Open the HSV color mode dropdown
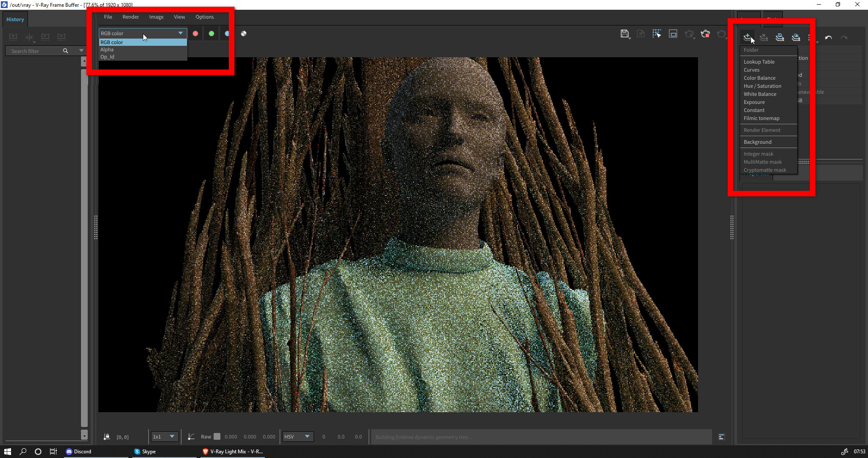Image resolution: width=868 pixels, height=458 pixels. point(298,436)
